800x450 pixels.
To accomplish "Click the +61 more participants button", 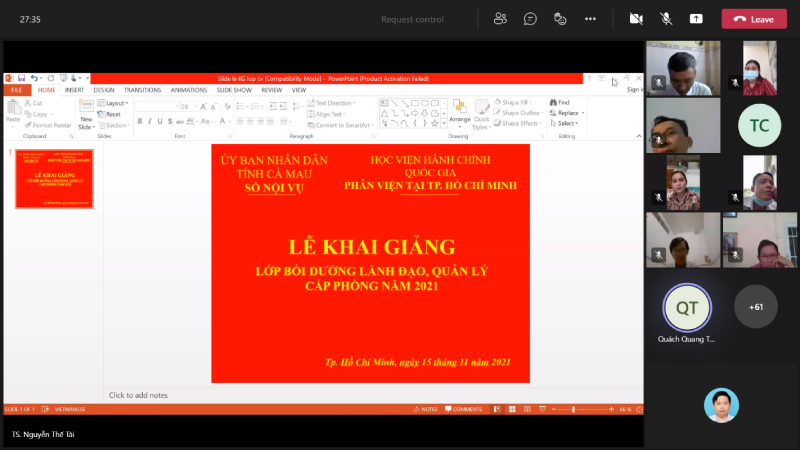I will click(x=755, y=307).
